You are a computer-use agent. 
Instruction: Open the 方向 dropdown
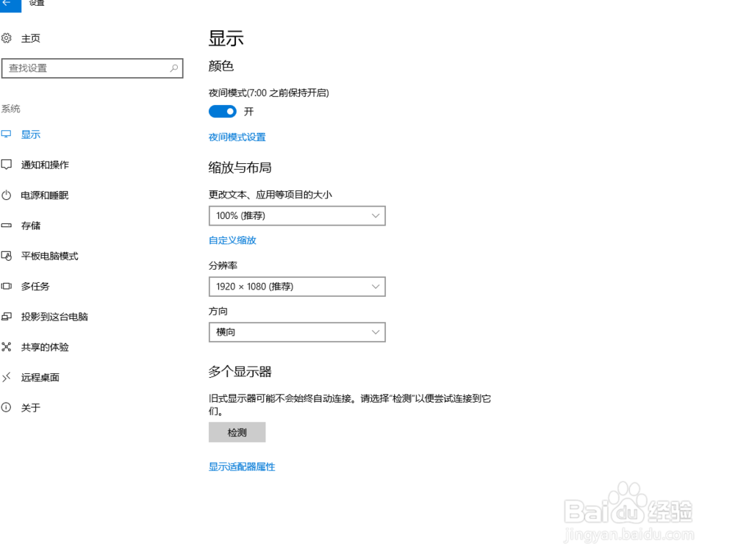297,332
